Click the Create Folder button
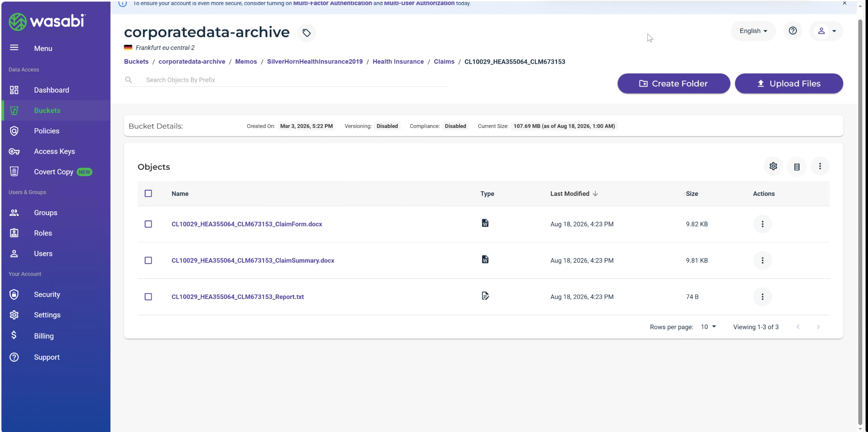868x432 pixels. (674, 84)
